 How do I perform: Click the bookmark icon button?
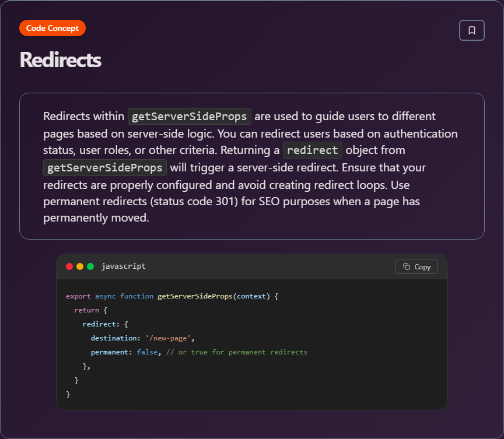471,30
